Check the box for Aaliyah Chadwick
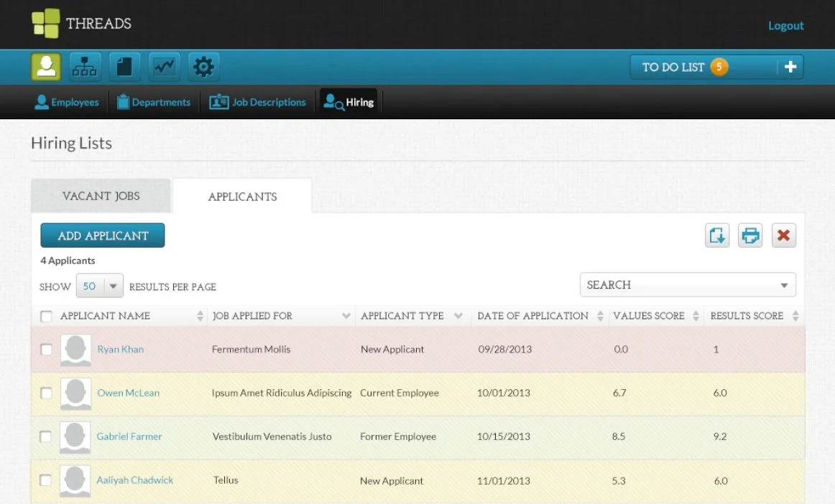The width and height of the screenshot is (835, 504). [x=46, y=480]
